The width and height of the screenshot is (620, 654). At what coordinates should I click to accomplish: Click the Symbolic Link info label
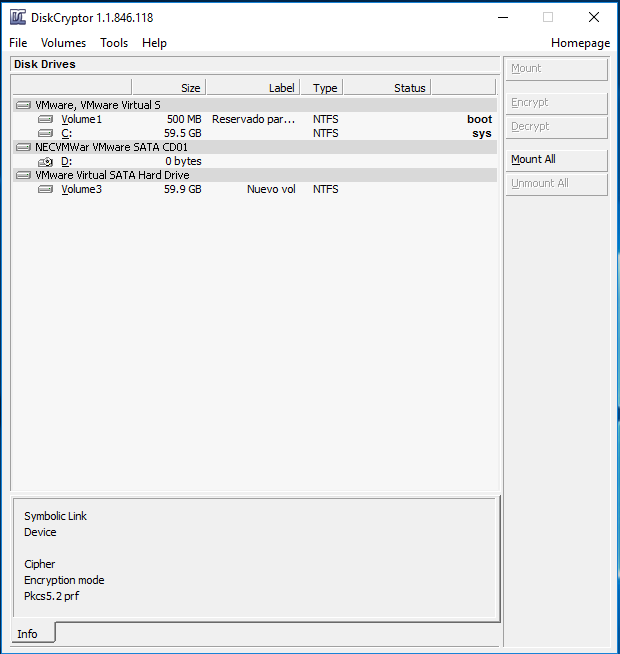click(55, 516)
